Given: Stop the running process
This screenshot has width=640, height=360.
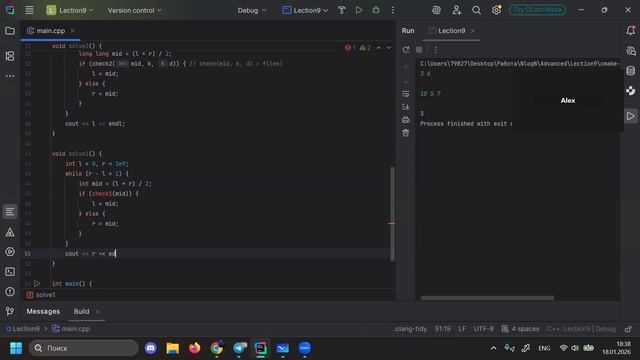Looking at the screenshot, I should click(419, 50).
